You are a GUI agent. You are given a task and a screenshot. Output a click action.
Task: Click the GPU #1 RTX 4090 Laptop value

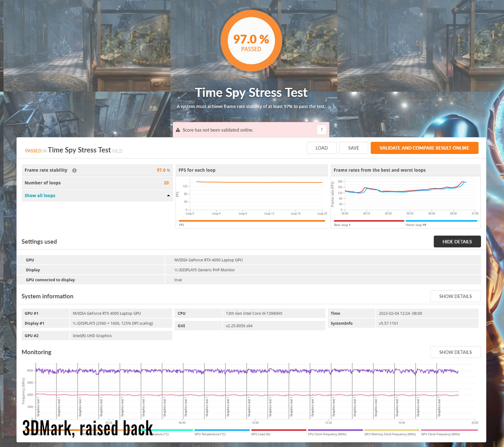[107, 313]
